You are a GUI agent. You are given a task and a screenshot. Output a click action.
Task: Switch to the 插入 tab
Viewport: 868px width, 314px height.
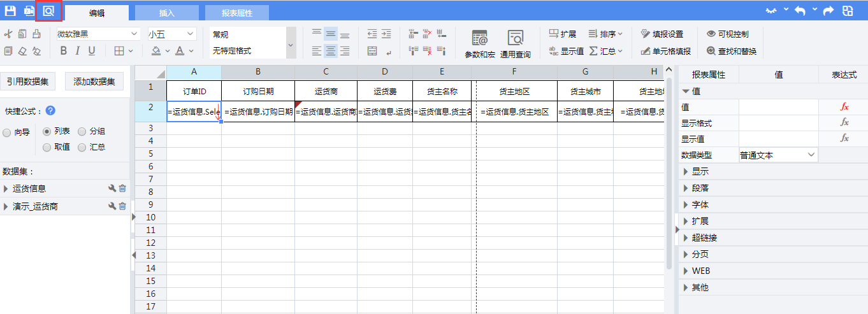pos(166,13)
